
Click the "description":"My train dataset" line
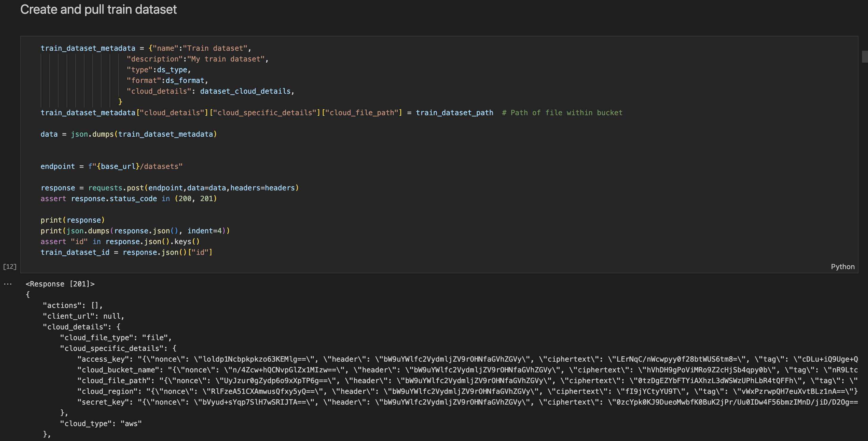coord(198,59)
